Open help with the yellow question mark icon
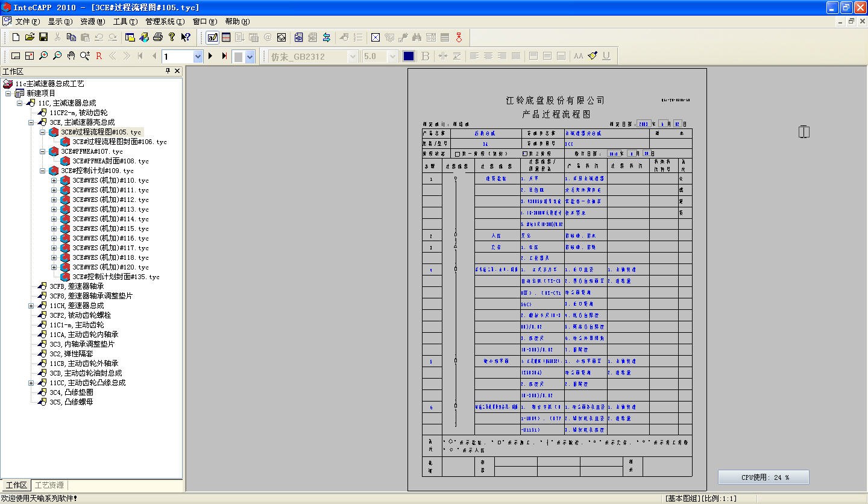This screenshot has width=868, height=504. [x=172, y=37]
